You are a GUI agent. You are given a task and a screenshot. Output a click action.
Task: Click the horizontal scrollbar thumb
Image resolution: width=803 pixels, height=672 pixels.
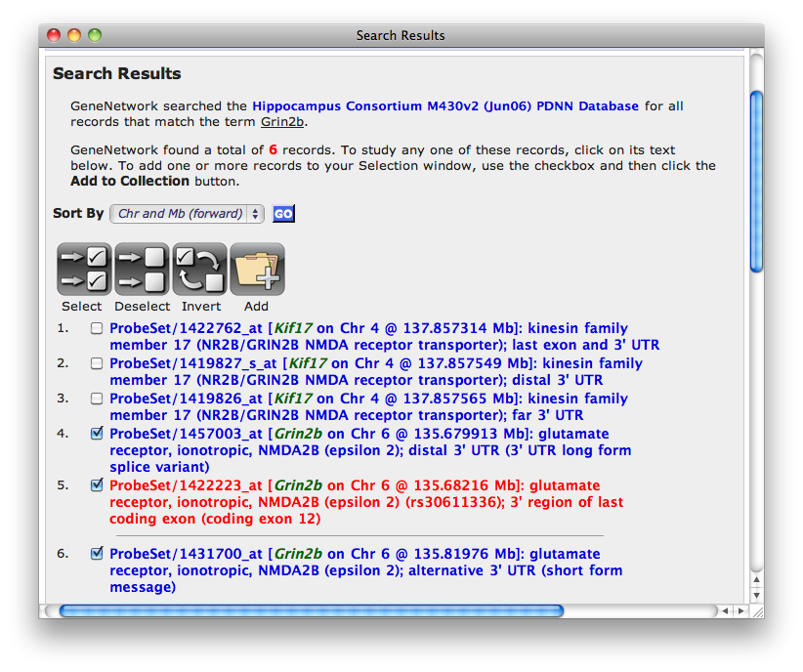click(x=311, y=611)
